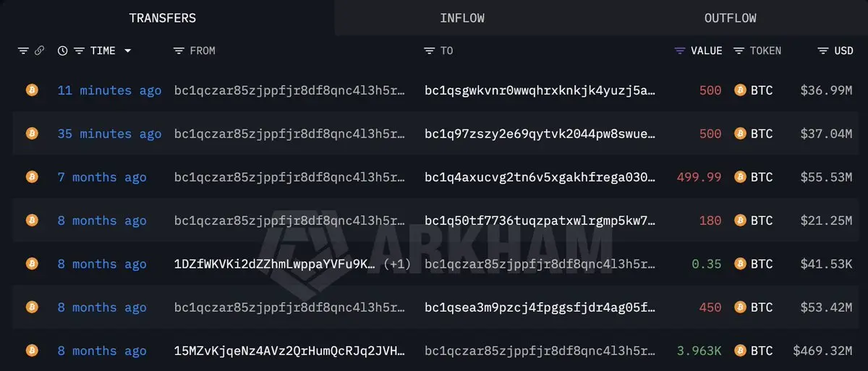Expand the TIME sort dropdown arrow
The width and height of the screenshot is (868, 371).
click(128, 51)
